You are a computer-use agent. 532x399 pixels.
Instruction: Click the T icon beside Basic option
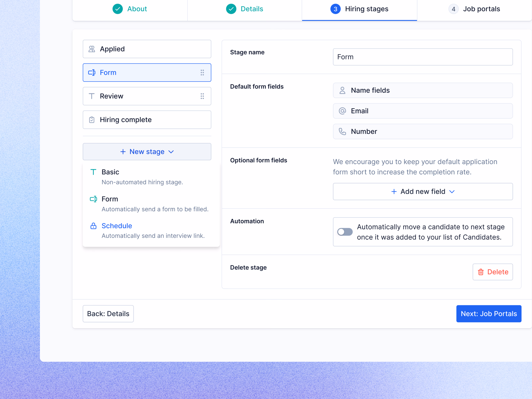93,172
